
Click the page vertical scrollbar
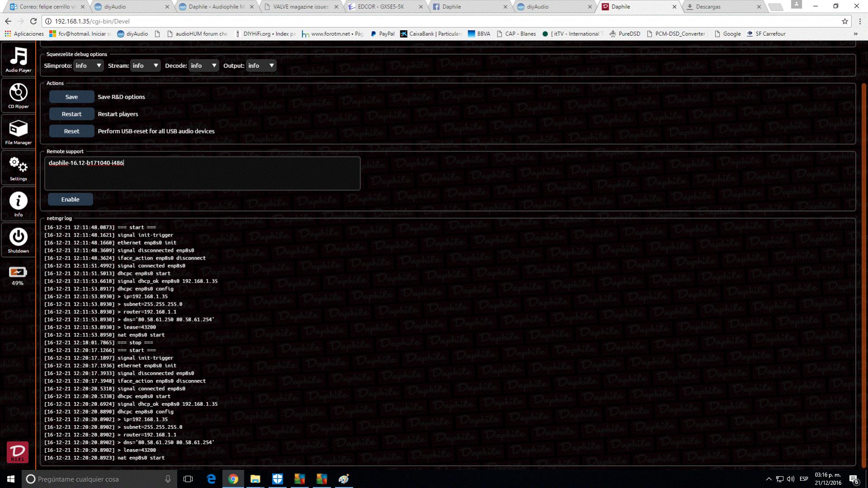(864, 276)
